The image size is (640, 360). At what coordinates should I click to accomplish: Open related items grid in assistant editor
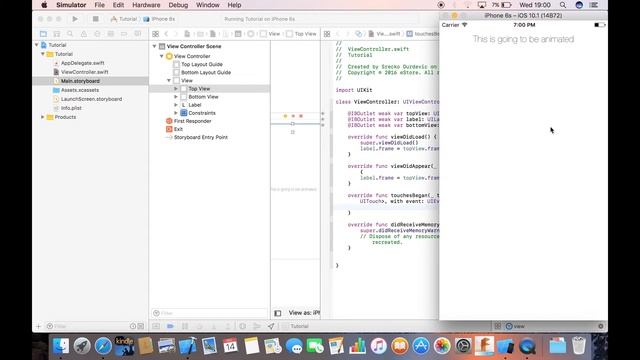pyautogui.click(x=327, y=34)
